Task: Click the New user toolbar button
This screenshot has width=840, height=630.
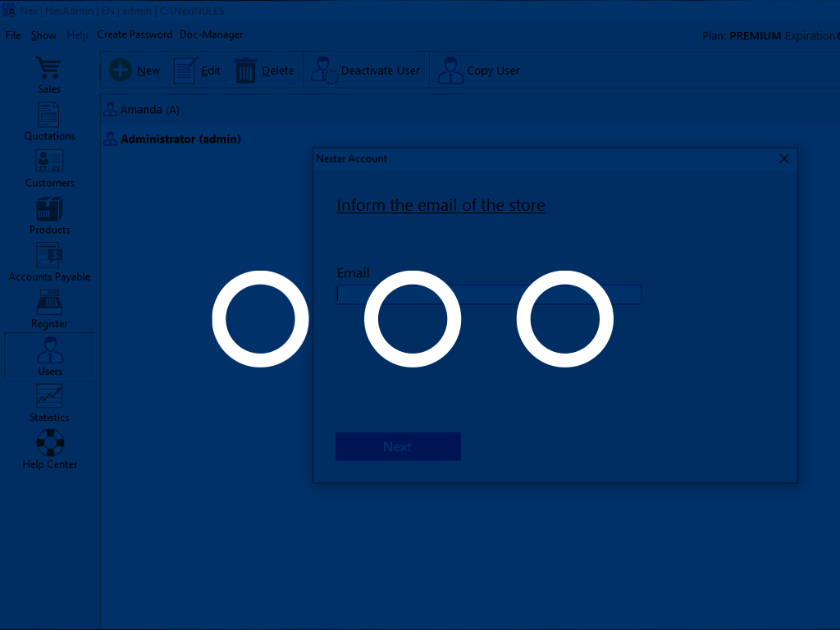Action: (x=135, y=71)
